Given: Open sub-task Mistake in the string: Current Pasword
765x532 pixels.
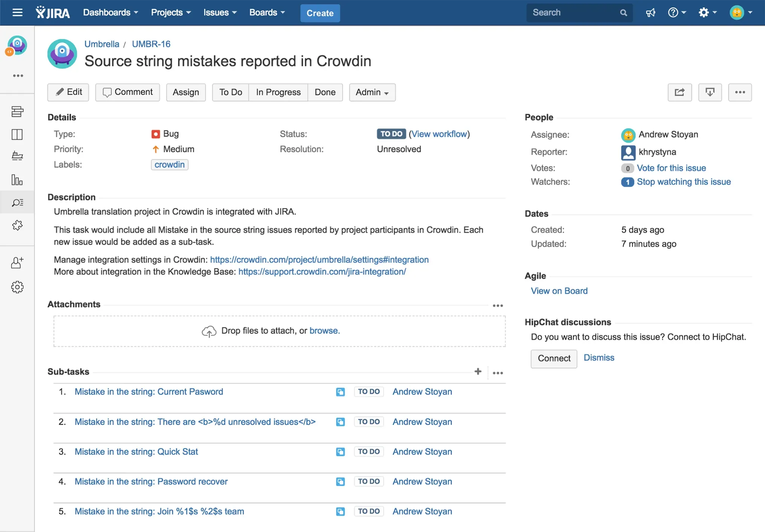Looking at the screenshot, I should [x=149, y=391].
